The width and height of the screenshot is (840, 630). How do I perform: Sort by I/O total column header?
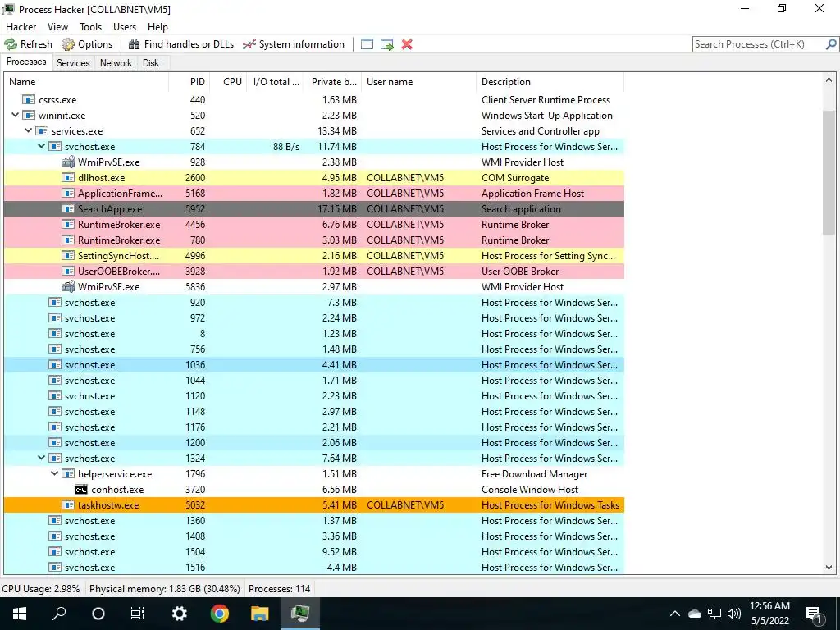click(276, 82)
